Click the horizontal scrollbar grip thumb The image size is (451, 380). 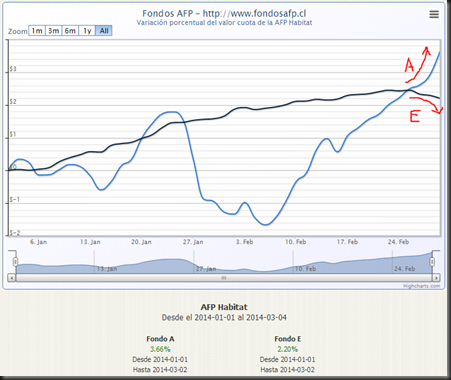coord(224,277)
